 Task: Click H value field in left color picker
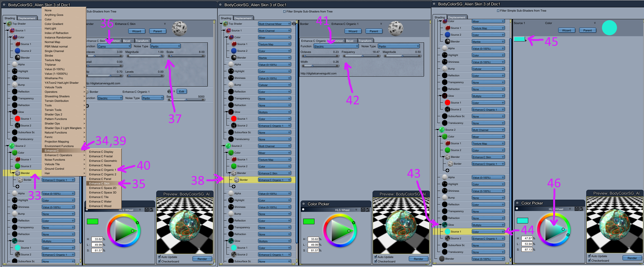pyautogui.click(x=98, y=239)
